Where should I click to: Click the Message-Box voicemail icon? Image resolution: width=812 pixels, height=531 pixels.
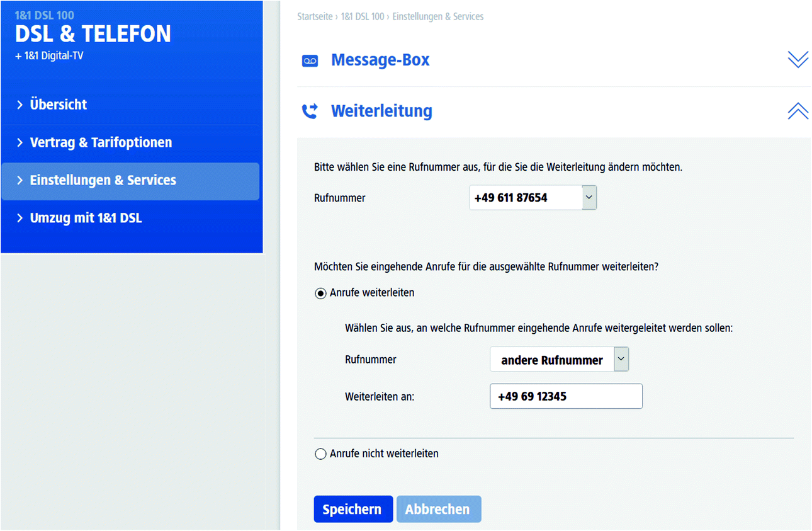tap(310, 60)
